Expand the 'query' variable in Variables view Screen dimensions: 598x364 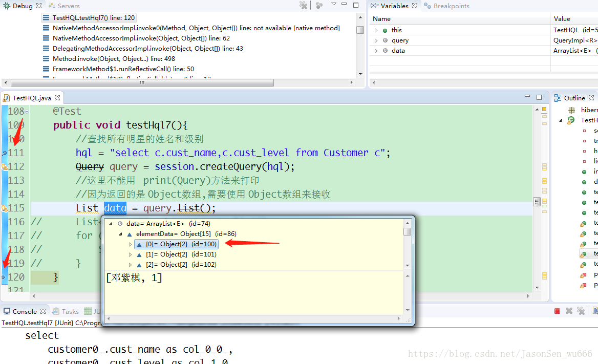click(376, 40)
